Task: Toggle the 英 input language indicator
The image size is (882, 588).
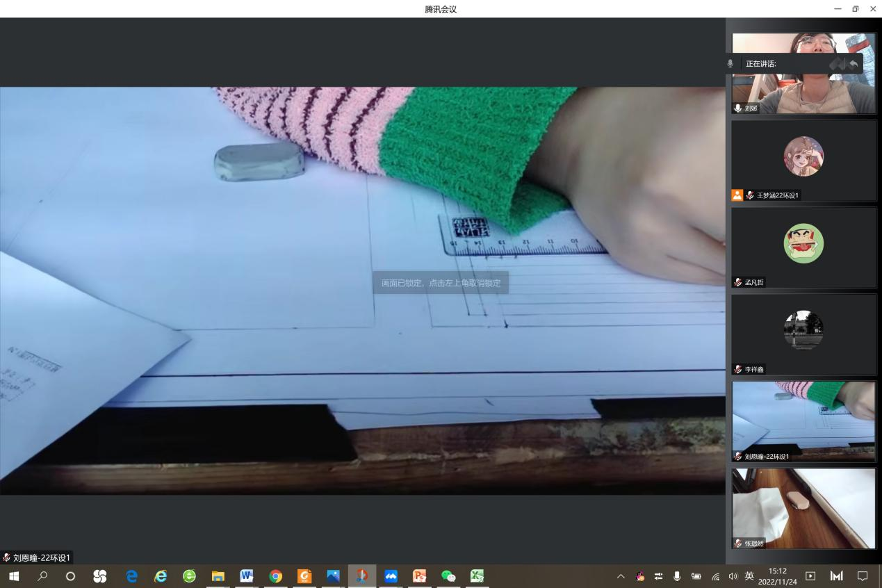Action: (749, 576)
